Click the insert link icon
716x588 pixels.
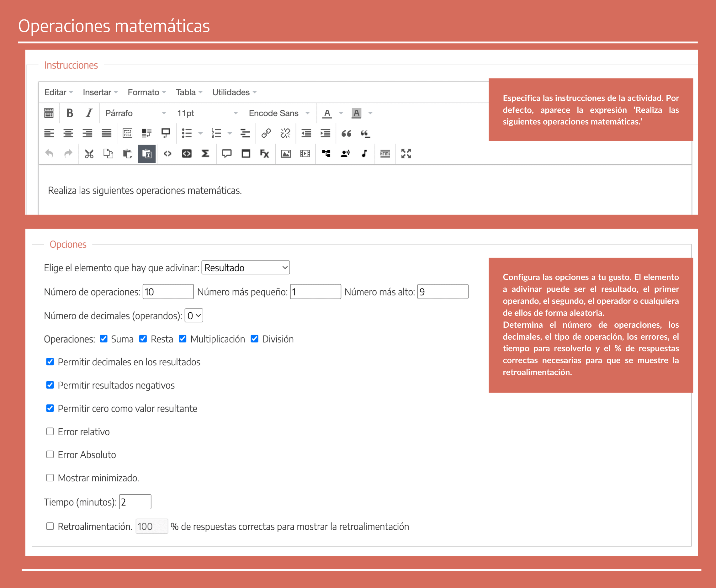(x=266, y=133)
